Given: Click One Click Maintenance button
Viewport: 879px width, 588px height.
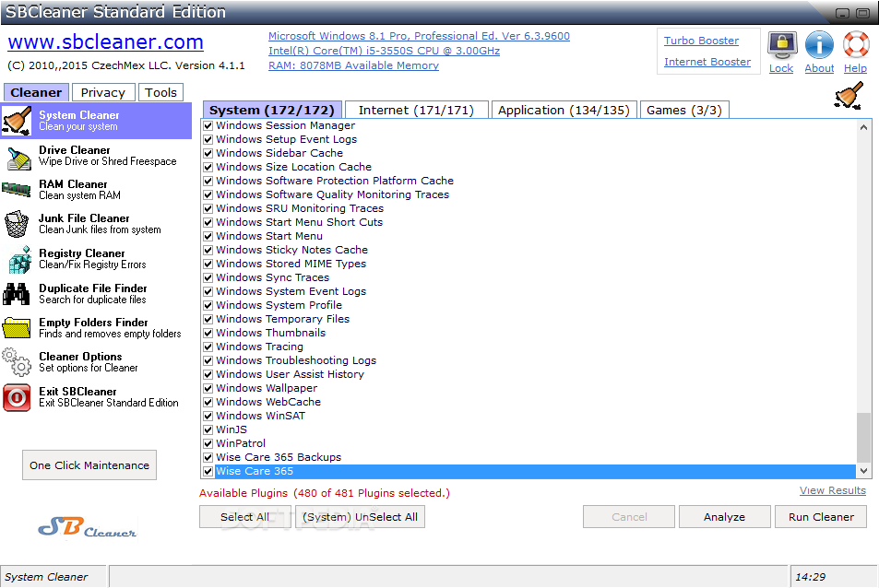Looking at the screenshot, I should [89, 465].
